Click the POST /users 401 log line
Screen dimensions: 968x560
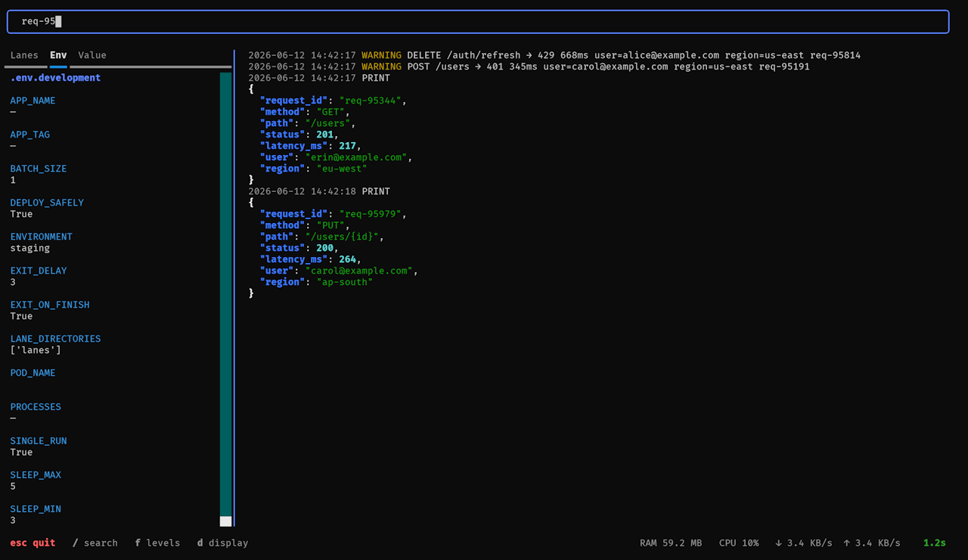coord(529,67)
